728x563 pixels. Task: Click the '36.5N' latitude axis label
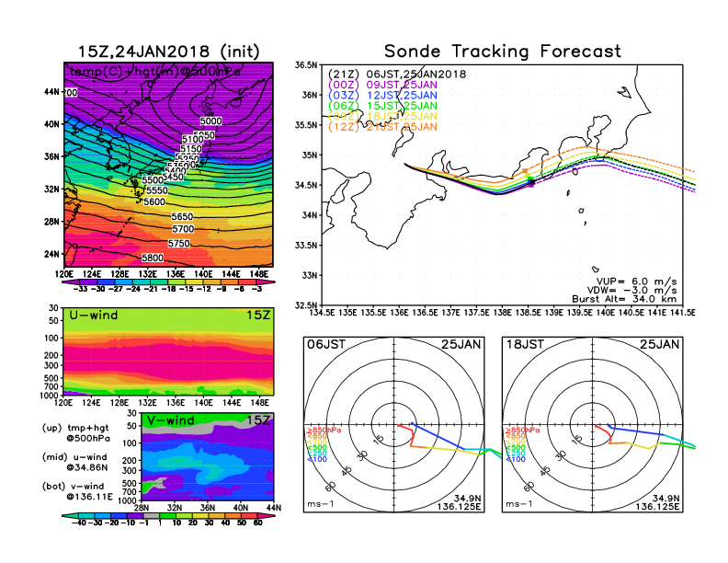point(307,65)
